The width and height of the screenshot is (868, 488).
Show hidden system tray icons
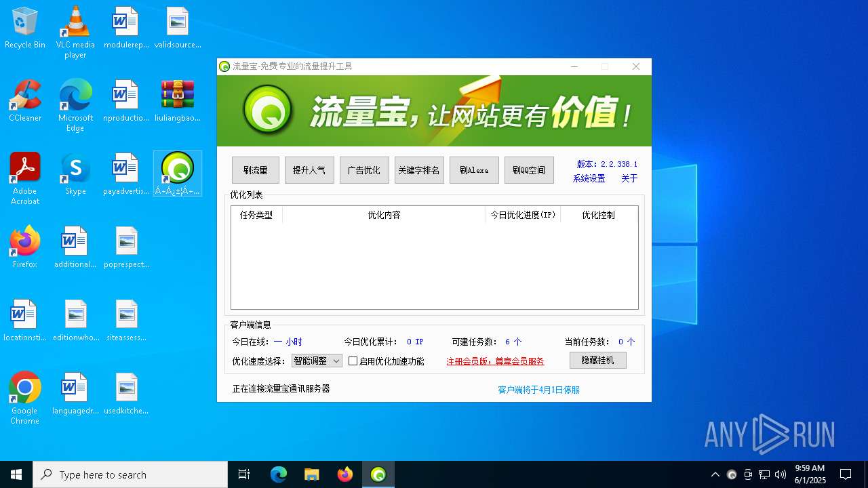tap(715, 474)
